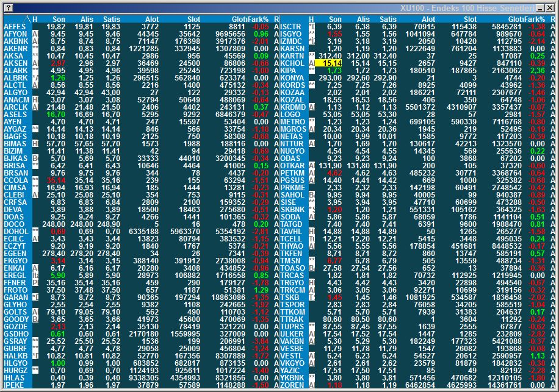Click KIPA's 2,36 percent change value
Image resolution: width=559 pixels, height=392 pixels.
pyautogui.click(x=537, y=71)
